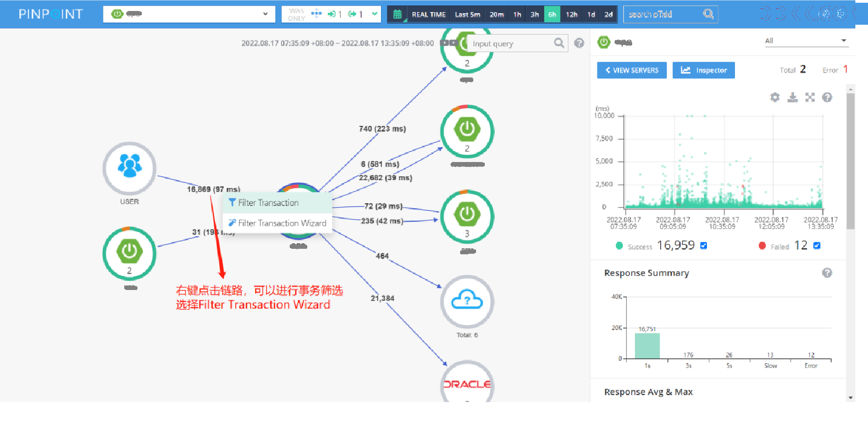
Task: Click scrollbar down arrow in right panel
Action: point(850,398)
